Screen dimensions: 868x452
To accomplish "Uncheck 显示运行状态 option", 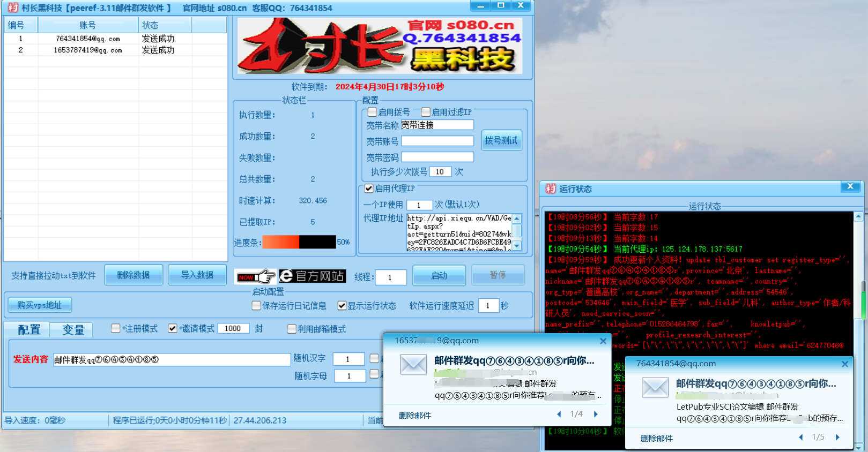I will pos(342,305).
